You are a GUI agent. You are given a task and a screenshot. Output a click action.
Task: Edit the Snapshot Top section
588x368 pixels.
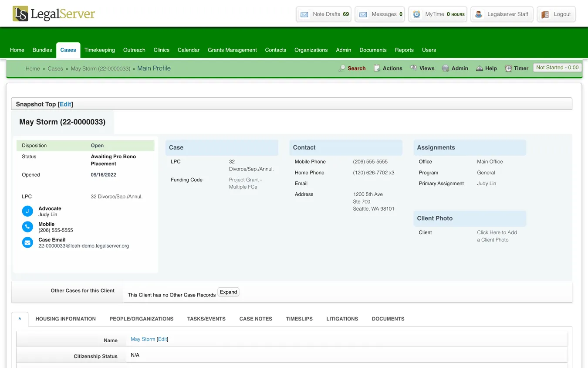tap(65, 104)
